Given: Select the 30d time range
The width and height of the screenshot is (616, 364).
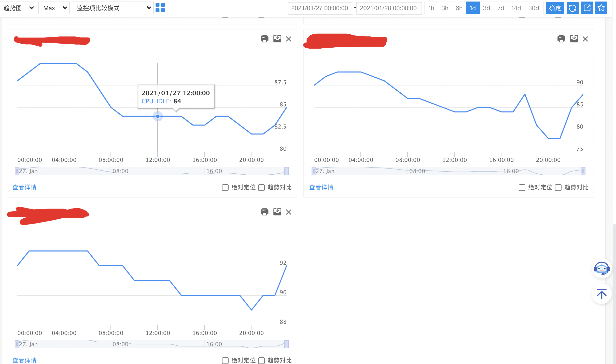Looking at the screenshot, I should (x=534, y=8).
